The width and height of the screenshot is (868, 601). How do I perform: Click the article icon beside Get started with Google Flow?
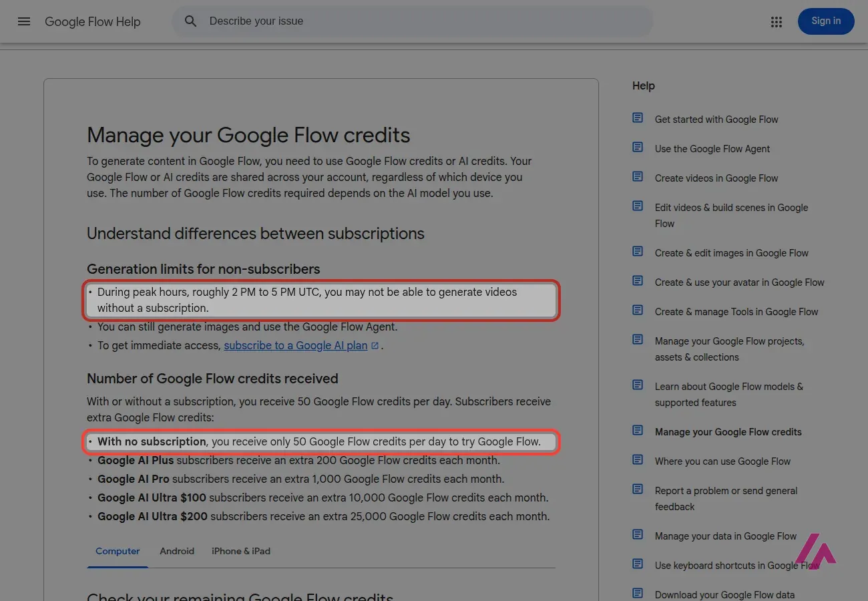coord(638,118)
